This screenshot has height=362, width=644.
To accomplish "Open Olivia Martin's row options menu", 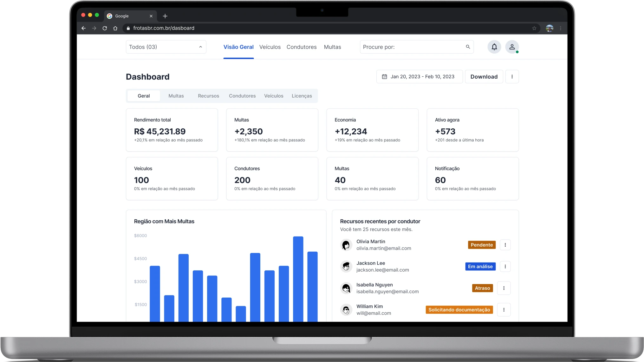I will pos(505,245).
